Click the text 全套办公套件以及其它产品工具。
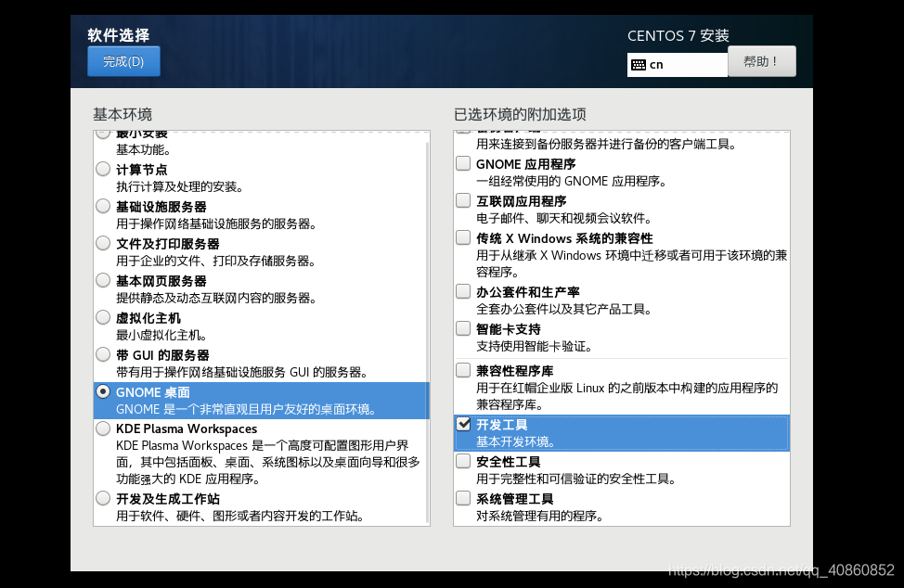The height and width of the screenshot is (588, 904). click(564, 309)
